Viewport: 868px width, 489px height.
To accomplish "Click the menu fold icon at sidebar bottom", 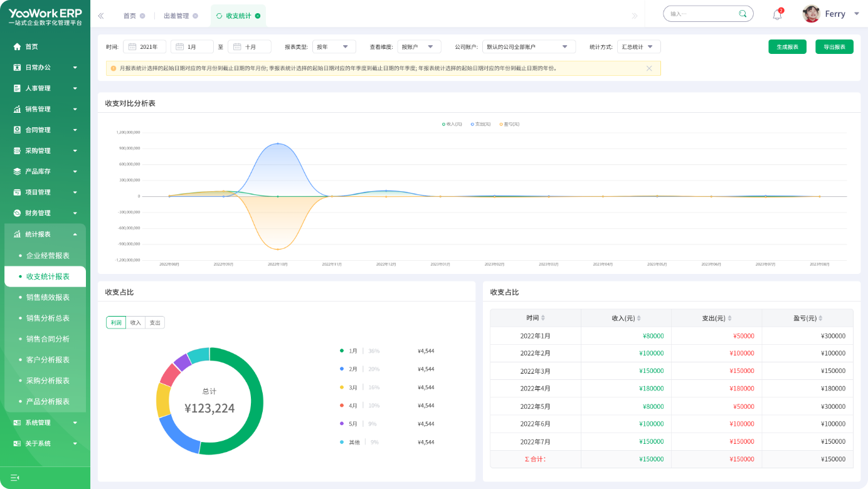I will 15,478.
